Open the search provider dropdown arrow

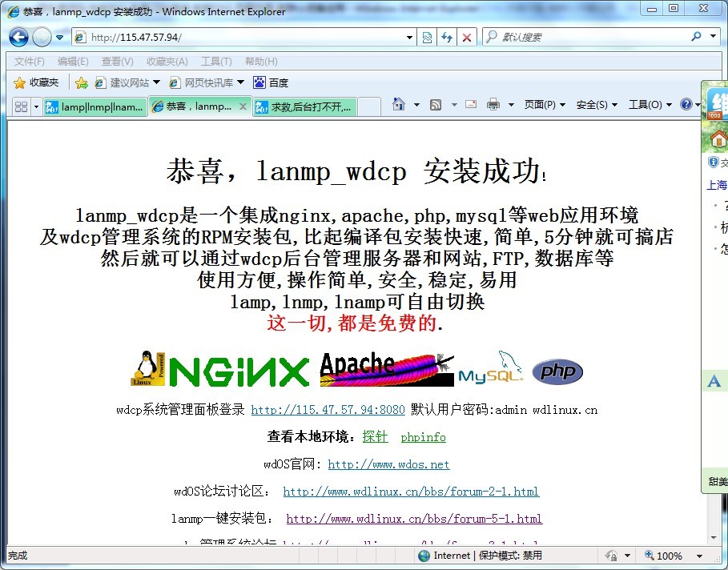click(x=713, y=36)
